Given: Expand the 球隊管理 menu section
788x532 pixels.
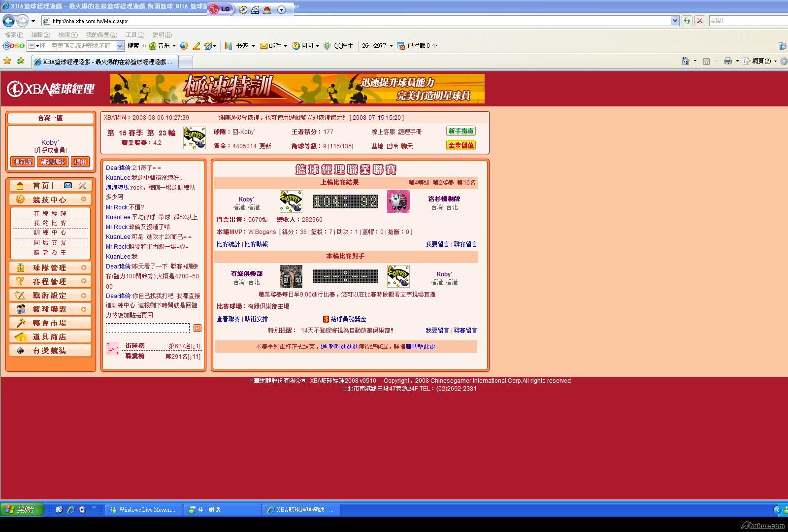Looking at the screenshot, I should coord(84,267).
